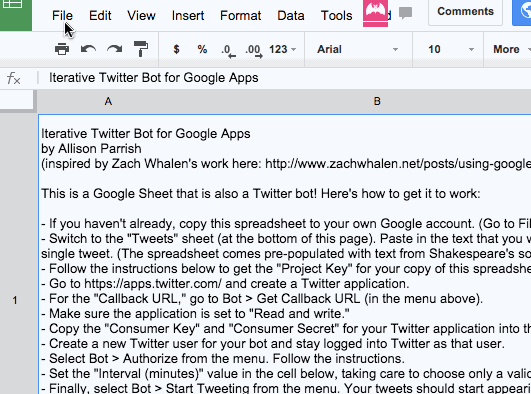
Task: Open the Tools menu
Action: pyautogui.click(x=336, y=16)
